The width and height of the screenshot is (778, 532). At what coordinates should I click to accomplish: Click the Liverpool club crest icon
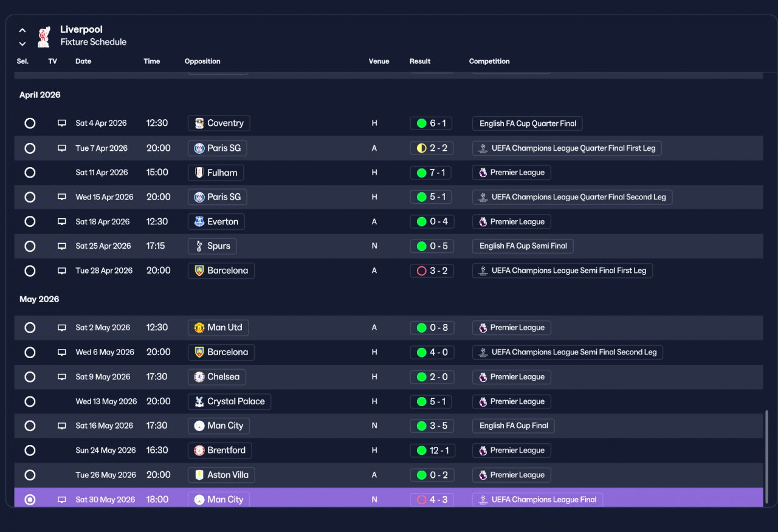(43, 36)
